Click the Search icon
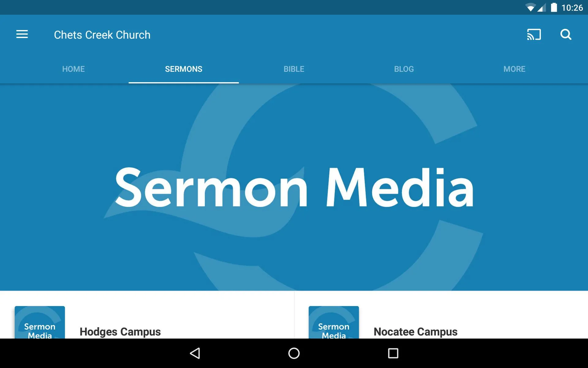The image size is (588, 368). pyautogui.click(x=566, y=35)
